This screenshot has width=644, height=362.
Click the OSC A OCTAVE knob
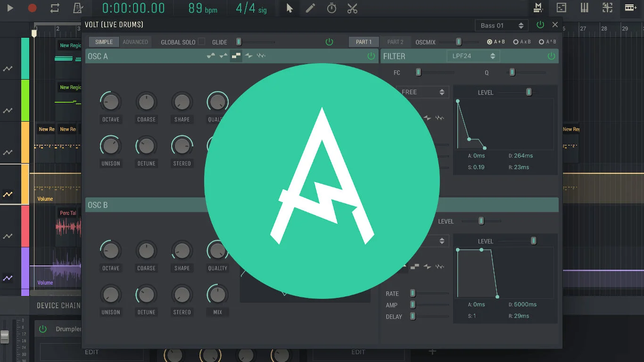(x=111, y=101)
